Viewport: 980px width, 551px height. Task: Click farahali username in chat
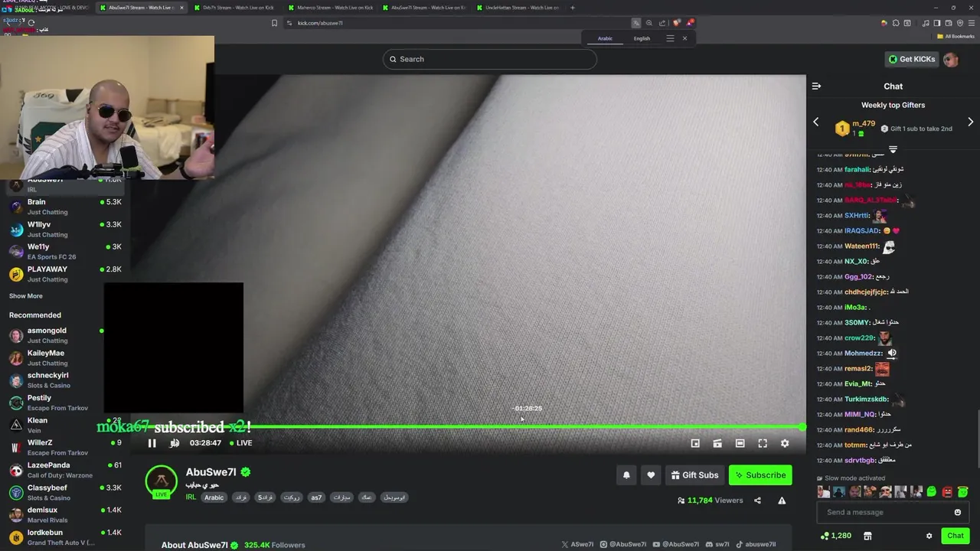857,169
